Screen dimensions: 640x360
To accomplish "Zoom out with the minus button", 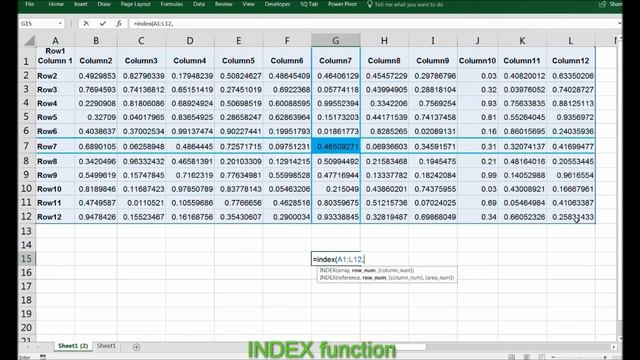I will (x=553, y=357).
